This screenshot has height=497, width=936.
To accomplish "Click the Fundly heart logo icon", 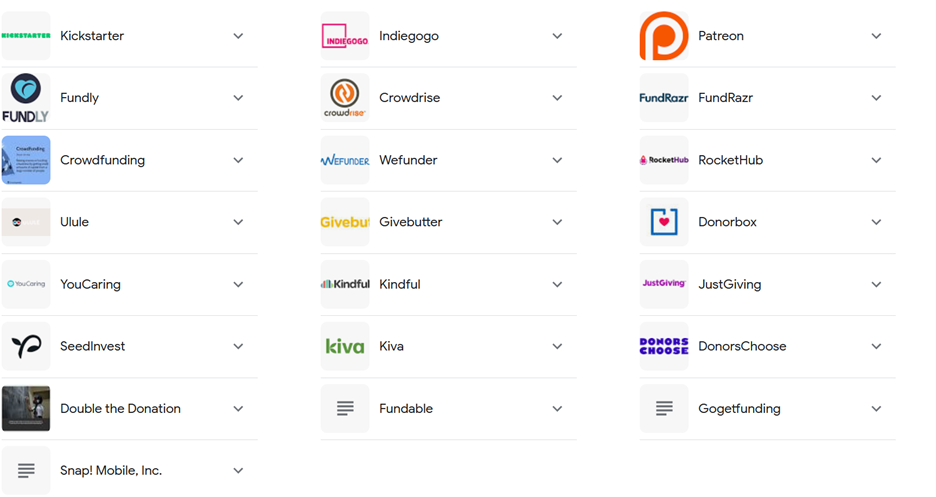I will pos(26,98).
